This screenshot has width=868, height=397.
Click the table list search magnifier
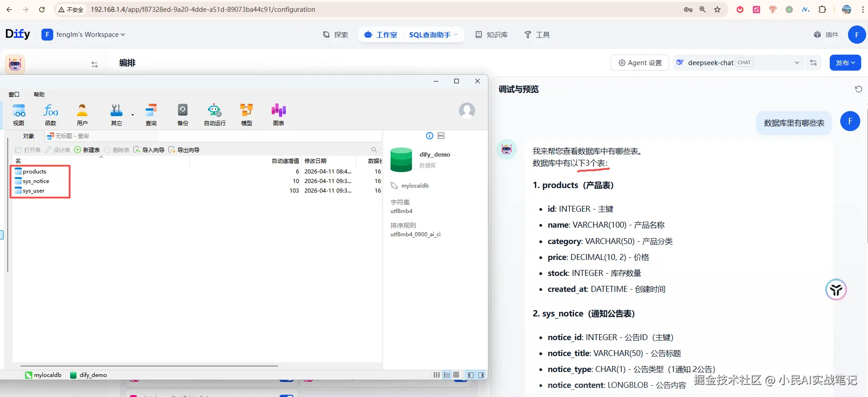pos(374,150)
